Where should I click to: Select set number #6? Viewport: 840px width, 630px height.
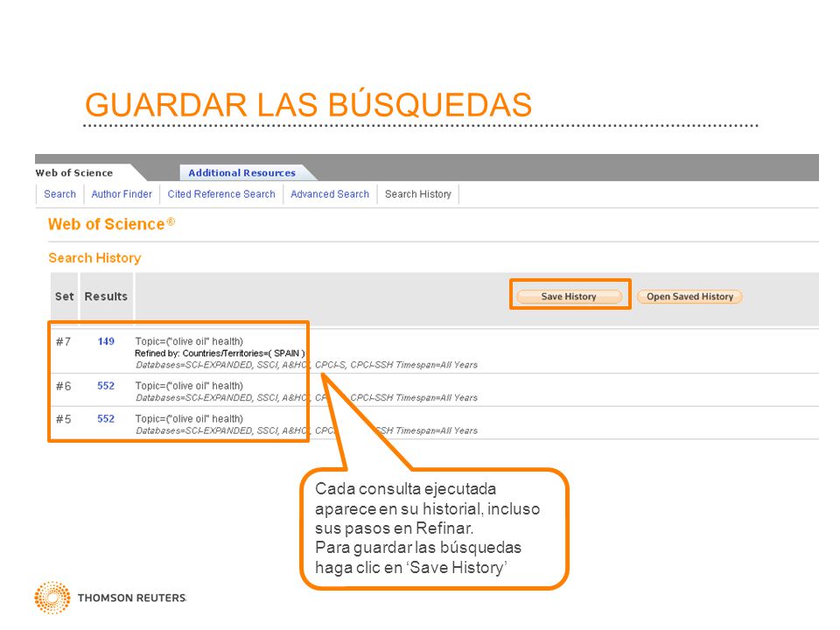click(x=63, y=386)
